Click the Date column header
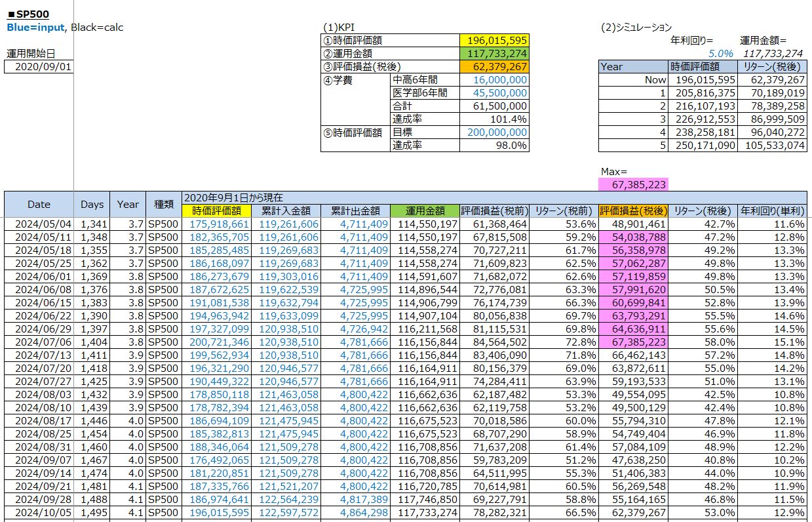812x522 pixels. click(x=39, y=204)
